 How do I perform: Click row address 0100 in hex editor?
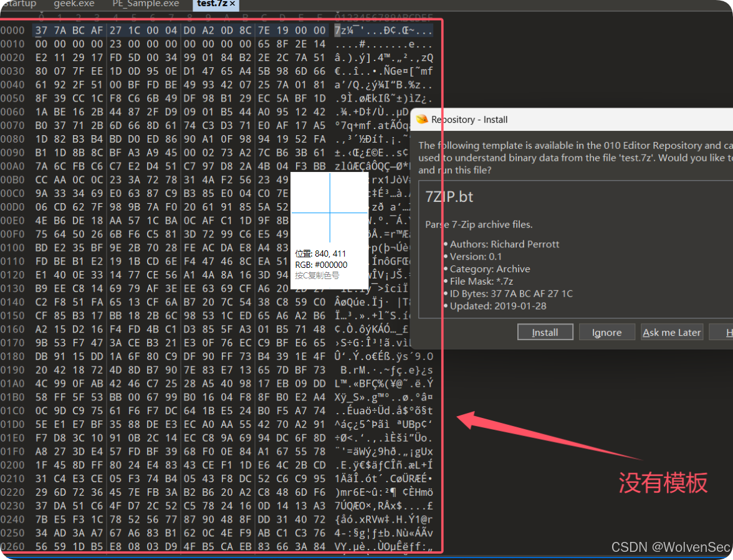tap(12, 247)
